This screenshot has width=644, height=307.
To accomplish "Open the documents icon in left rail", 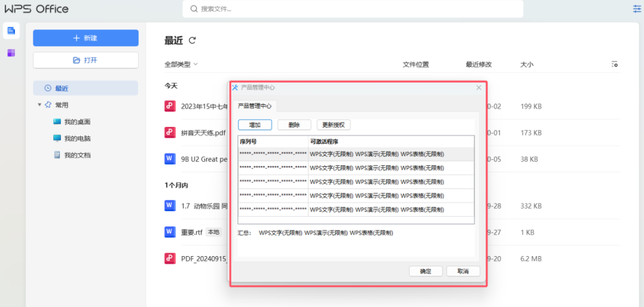I will 11,31.
